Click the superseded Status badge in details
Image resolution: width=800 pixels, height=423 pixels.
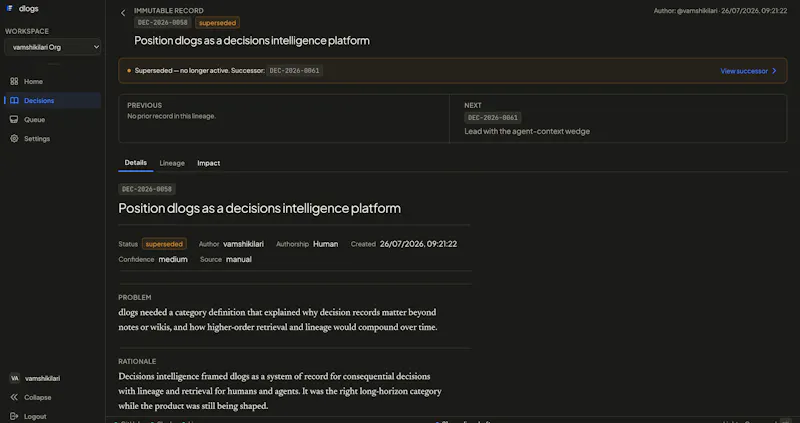click(164, 244)
